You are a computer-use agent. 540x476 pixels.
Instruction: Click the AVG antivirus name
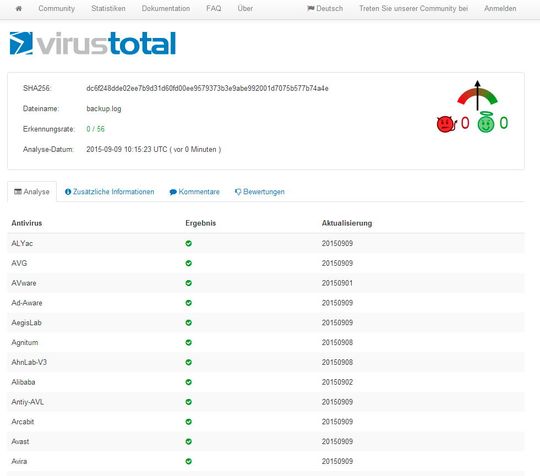(x=19, y=263)
